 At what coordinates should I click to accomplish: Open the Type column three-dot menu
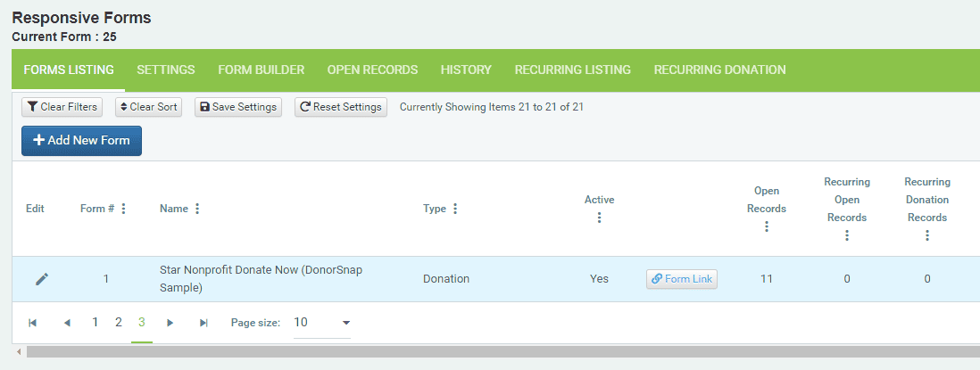click(x=455, y=209)
